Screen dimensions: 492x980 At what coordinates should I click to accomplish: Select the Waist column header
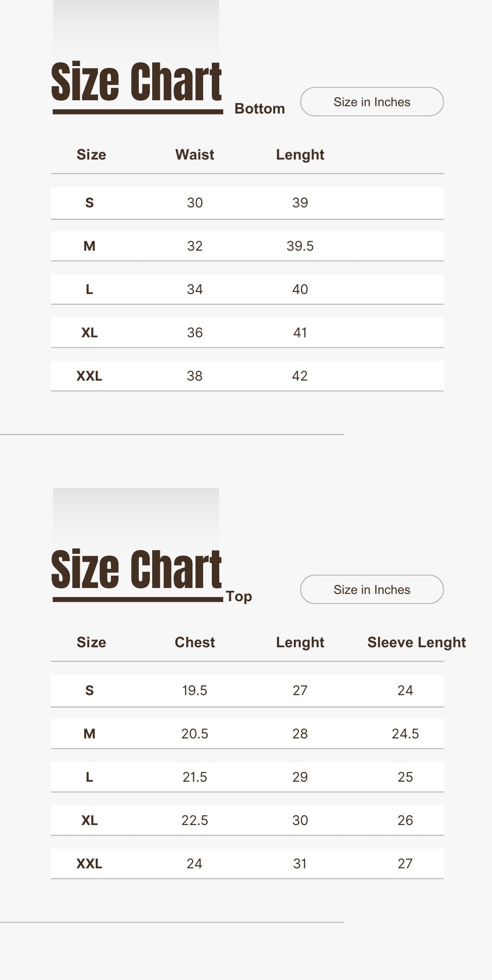195,155
